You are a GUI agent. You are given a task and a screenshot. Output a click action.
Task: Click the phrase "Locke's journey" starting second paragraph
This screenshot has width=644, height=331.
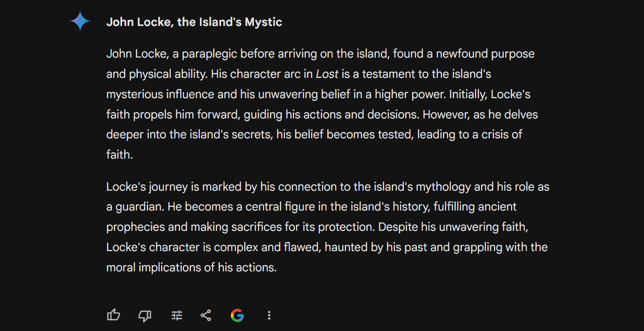pos(147,187)
